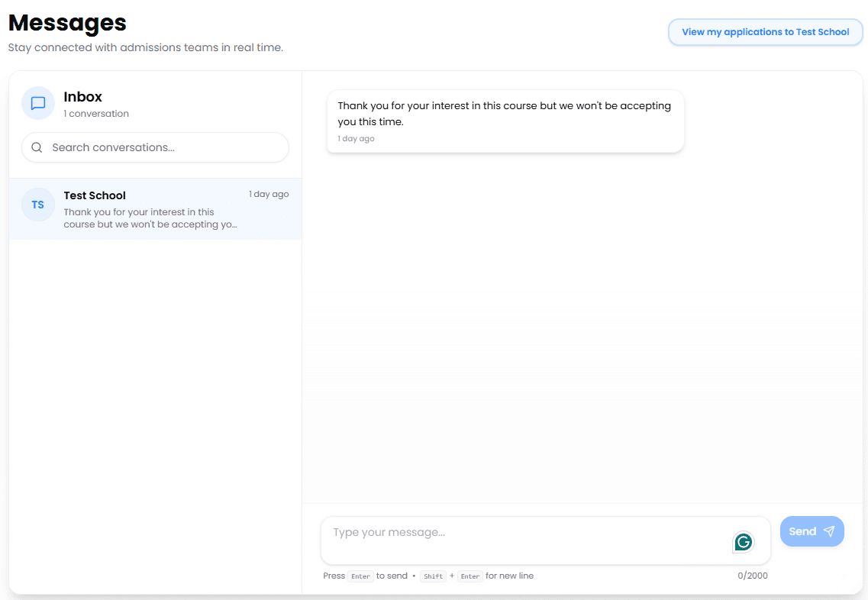Click the Shift key hint below input

point(433,576)
